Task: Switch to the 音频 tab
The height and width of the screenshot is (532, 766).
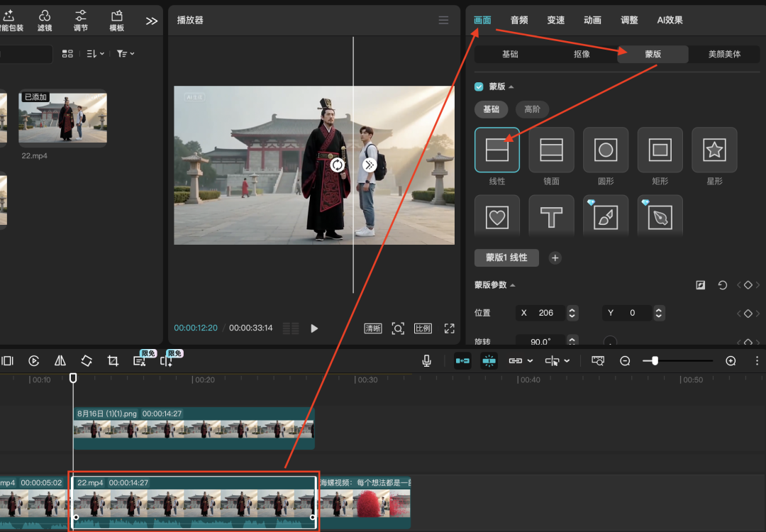Action: tap(519, 20)
